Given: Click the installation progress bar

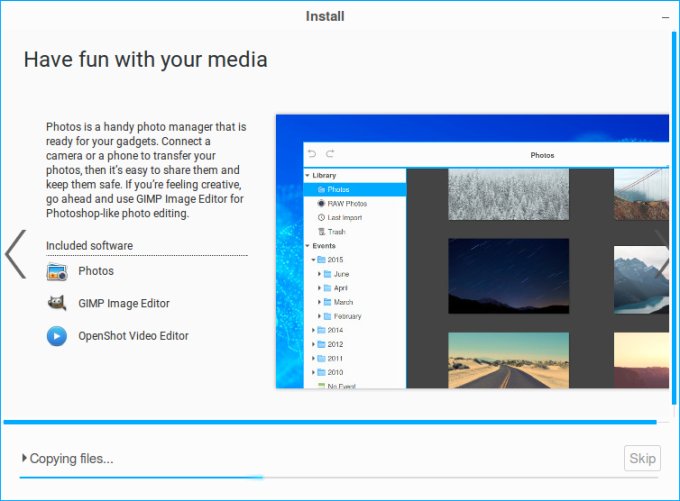Looking at the screenshot, I should (x=330, y=423).
